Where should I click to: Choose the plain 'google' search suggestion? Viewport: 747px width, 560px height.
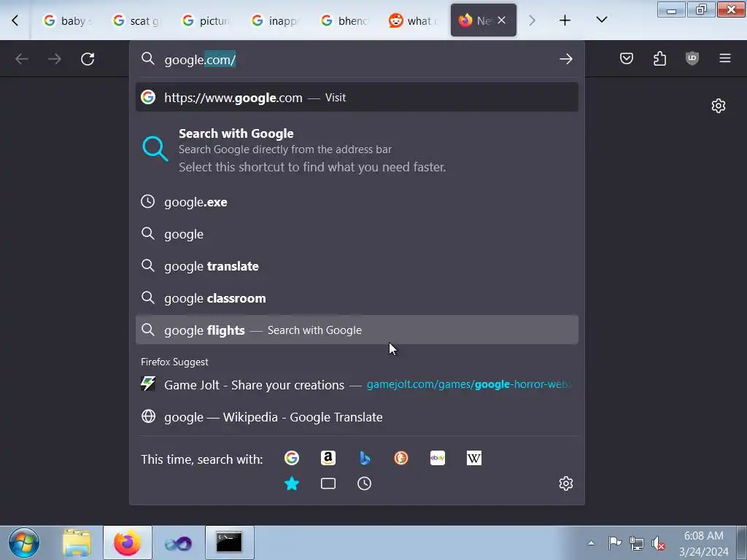pyautogui.click(x=357, y=234)
